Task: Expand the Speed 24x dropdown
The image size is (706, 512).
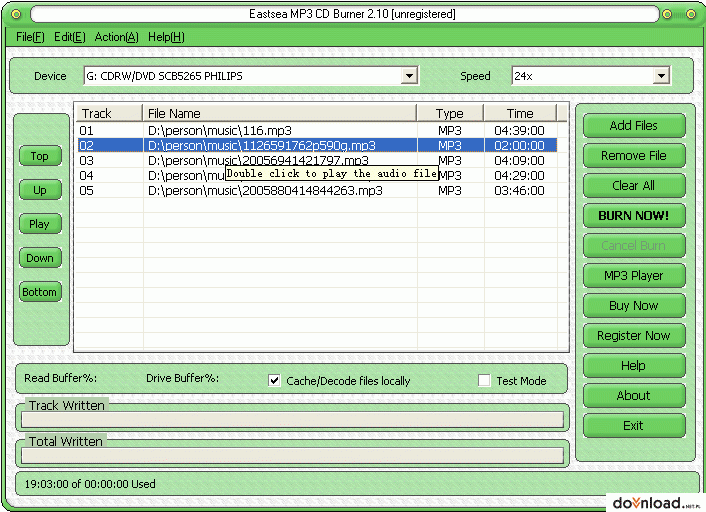Action: click(x=661, y=76)
